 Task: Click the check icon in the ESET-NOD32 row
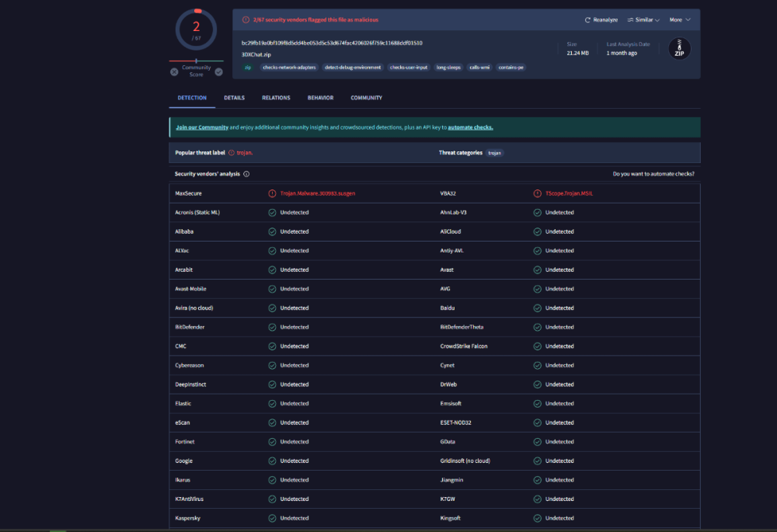[537, 422]
